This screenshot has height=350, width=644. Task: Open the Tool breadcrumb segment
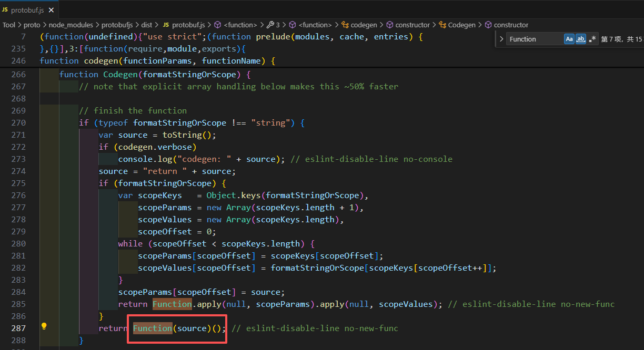[x=9, y=25]
